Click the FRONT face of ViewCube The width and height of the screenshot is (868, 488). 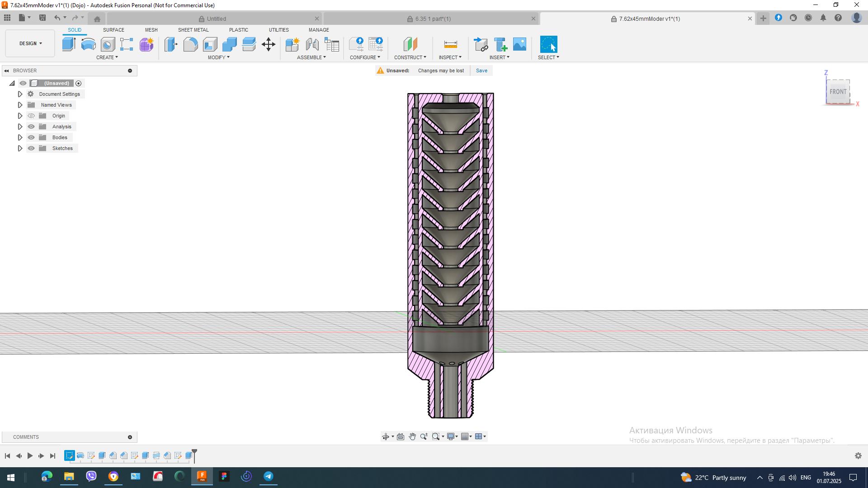[838, 92]
